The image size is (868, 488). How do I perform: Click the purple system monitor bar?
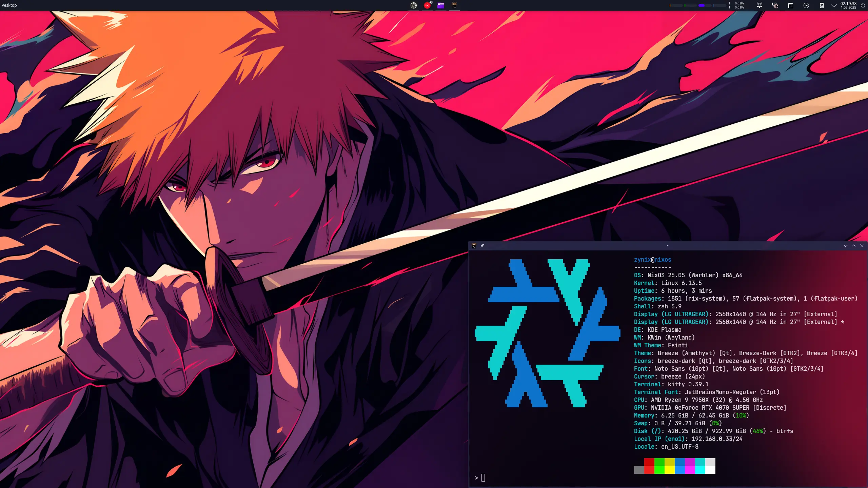[x=705, y=5]
